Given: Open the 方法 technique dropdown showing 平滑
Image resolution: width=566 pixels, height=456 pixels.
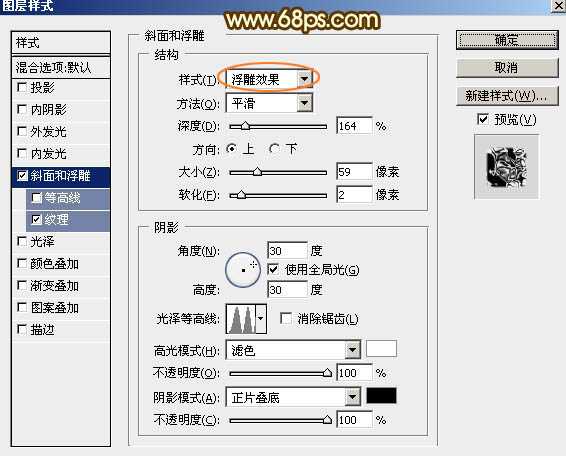Looking at the screenshot, I should (269, 104).
